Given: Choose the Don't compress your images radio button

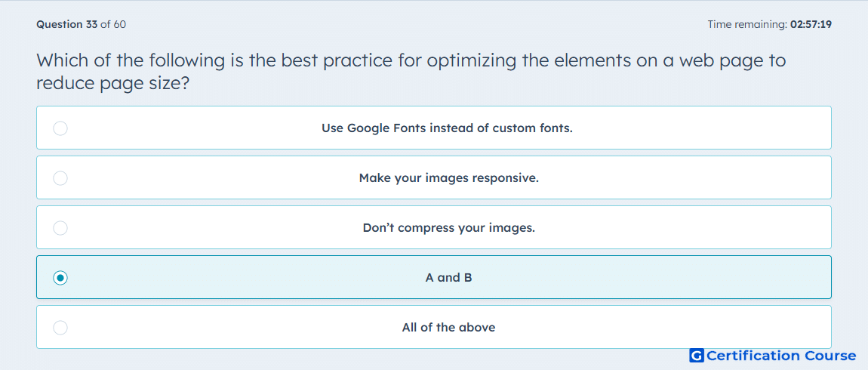Looking at the screenshot, I should (x=60, y=227).
